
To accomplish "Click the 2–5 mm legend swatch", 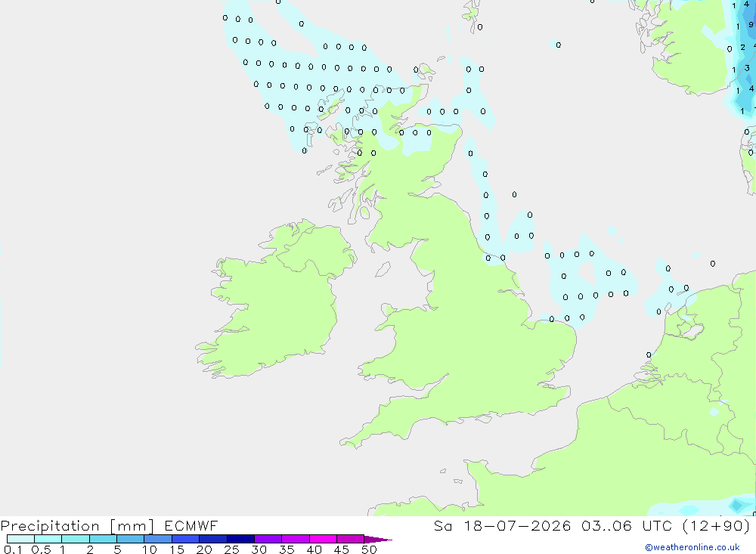I will [103, 539].
